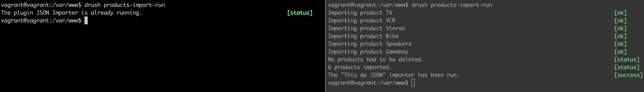Click the green [status] tag in left pane
The width and height of the screenshot is (644, 92).
point(300,13)
